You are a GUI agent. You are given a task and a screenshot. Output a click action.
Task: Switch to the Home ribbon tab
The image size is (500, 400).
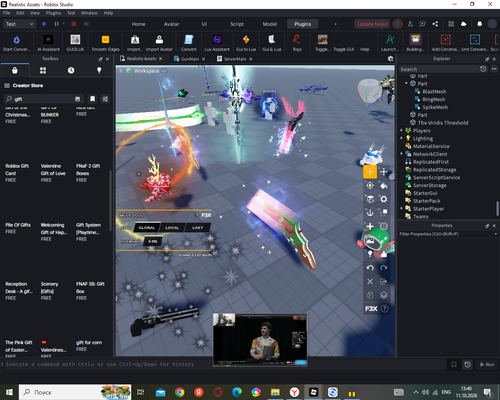click(138, 24)
